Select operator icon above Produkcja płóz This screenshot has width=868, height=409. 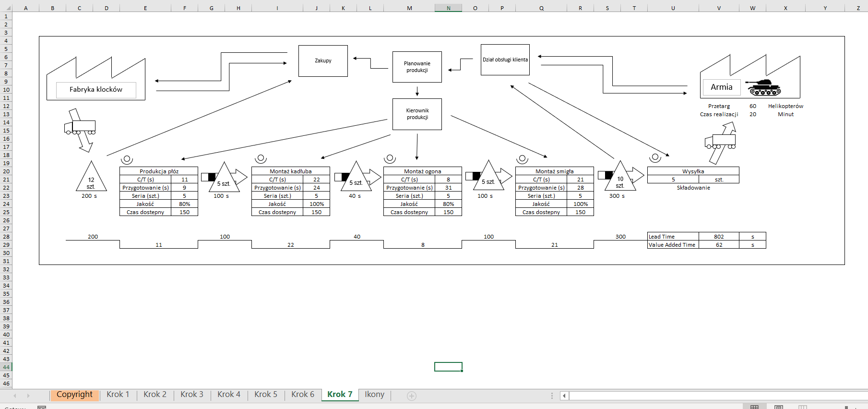127,159
